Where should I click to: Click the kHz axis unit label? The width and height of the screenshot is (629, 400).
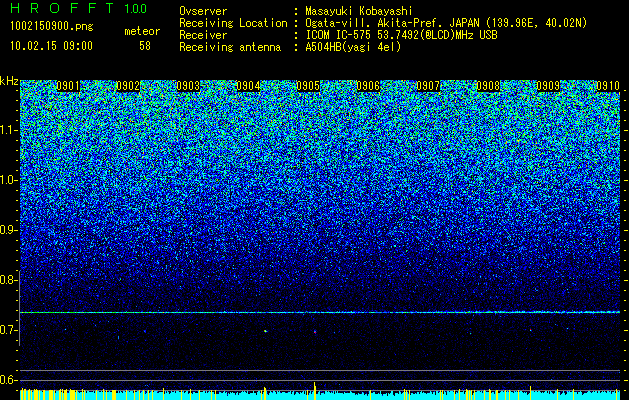[x=9, y=81]
